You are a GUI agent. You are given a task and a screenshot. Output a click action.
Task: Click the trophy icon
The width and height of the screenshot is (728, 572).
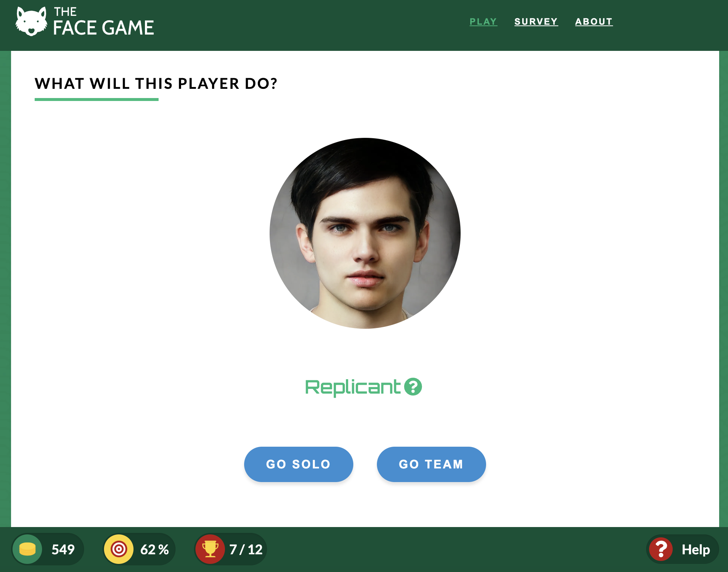coord(210,549)
